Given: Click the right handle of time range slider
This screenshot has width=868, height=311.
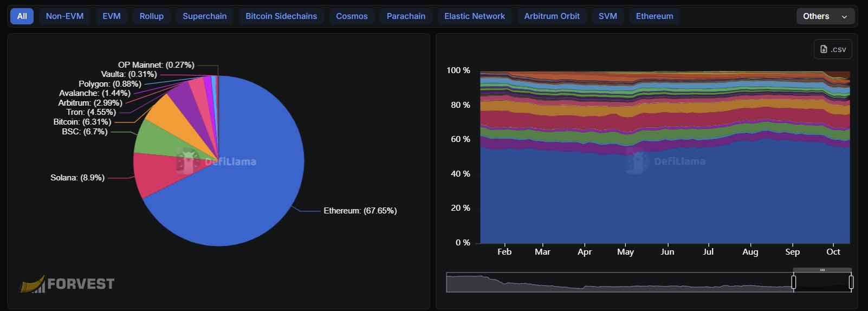Looking at the screenshot, I should (x=851, y=282).
